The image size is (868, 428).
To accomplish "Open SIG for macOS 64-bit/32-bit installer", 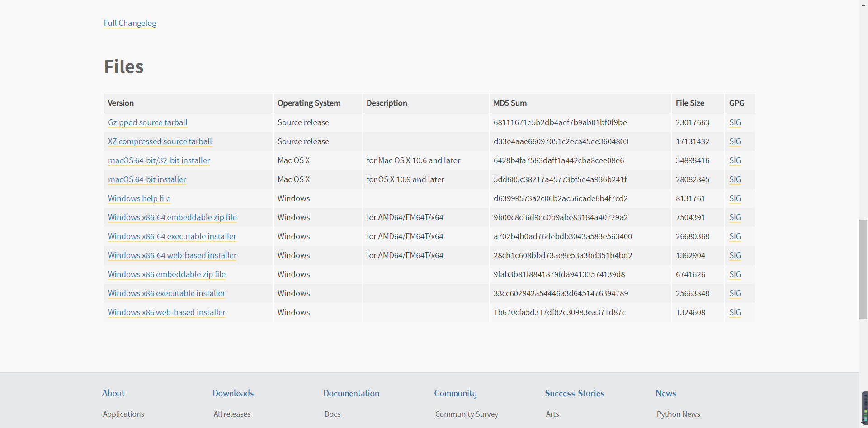I will click(x=735, y=160).
